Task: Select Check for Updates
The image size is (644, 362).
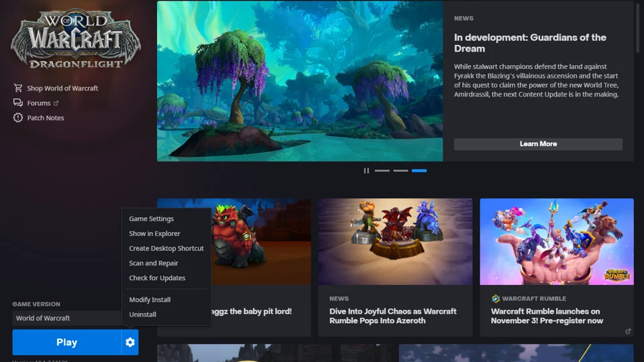Action: pos(157,278)
